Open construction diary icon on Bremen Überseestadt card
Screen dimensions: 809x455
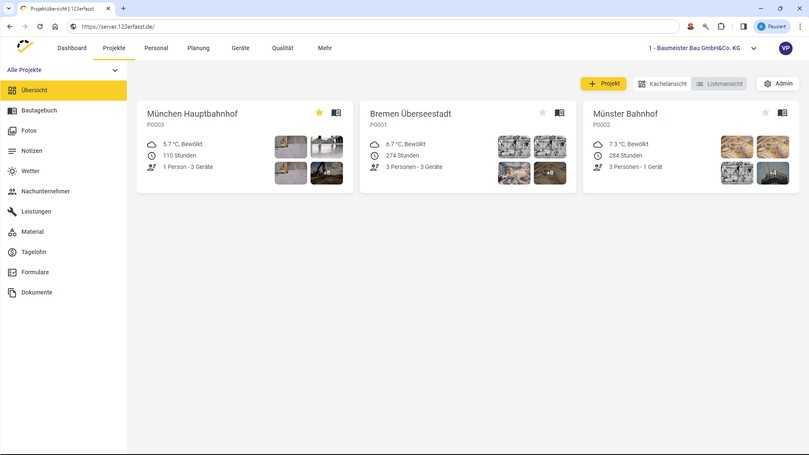pos(560,113)
